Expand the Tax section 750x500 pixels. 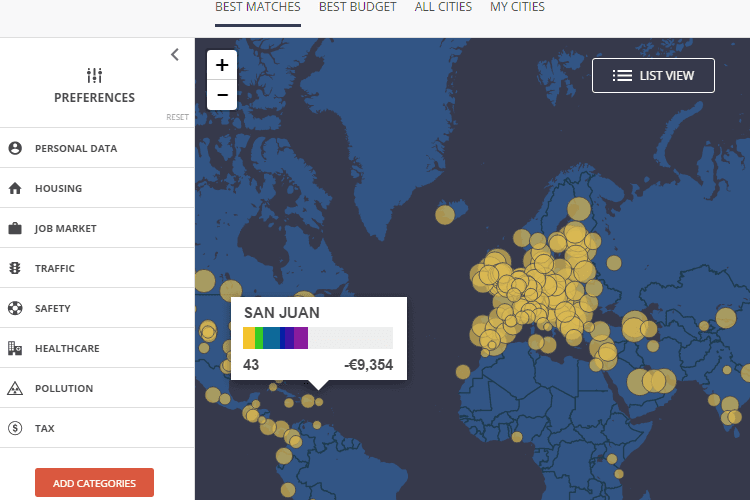(97, 428)
